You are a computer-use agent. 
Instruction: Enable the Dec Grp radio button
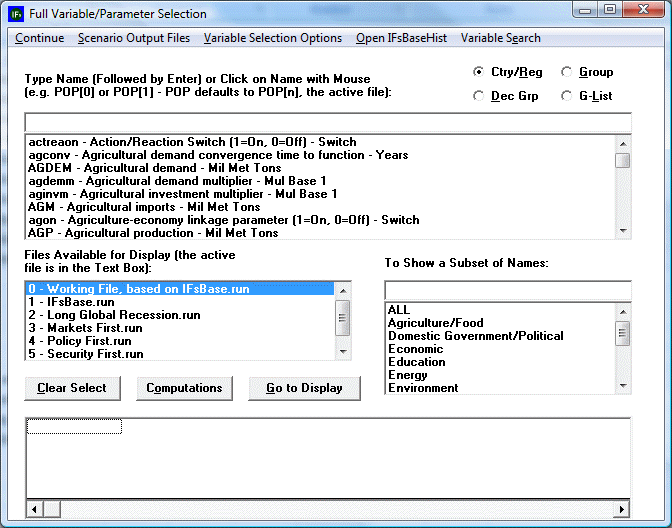[x=480, y=96]
